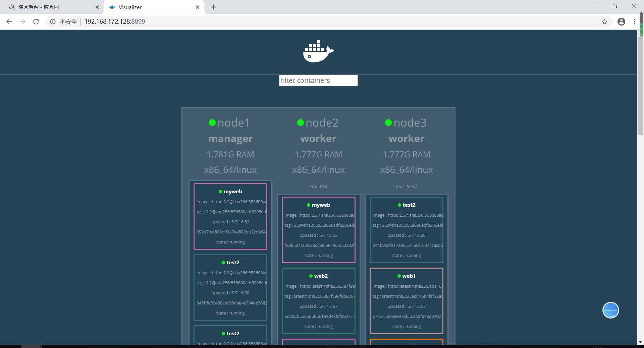Restore down the browser window
The image size is (644, 348).
coord(615,6)
